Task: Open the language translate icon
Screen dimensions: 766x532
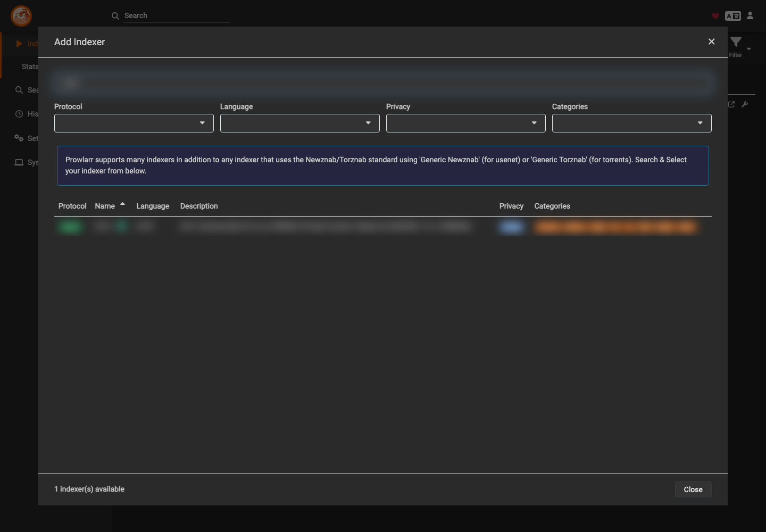Action: point(733,16)
